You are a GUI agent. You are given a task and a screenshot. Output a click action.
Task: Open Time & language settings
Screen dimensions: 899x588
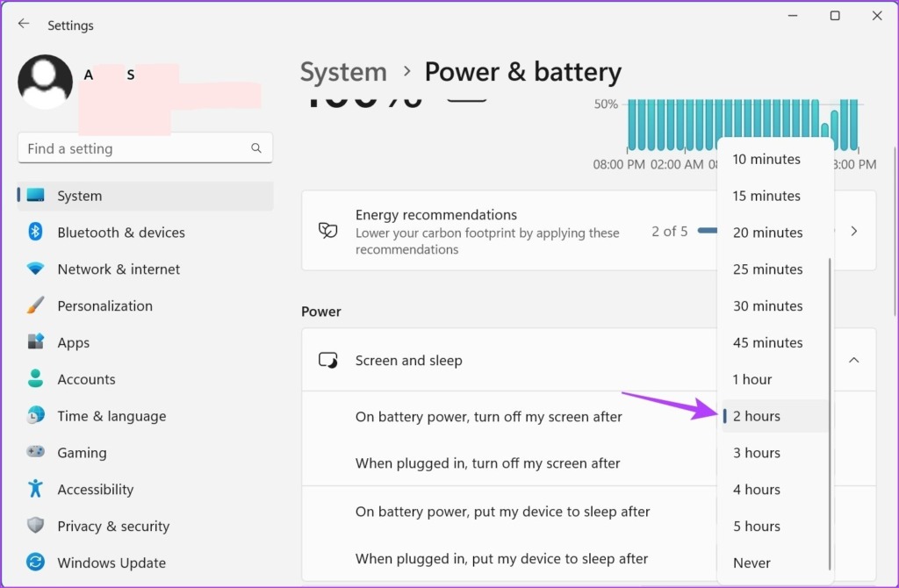coord(110,415)
